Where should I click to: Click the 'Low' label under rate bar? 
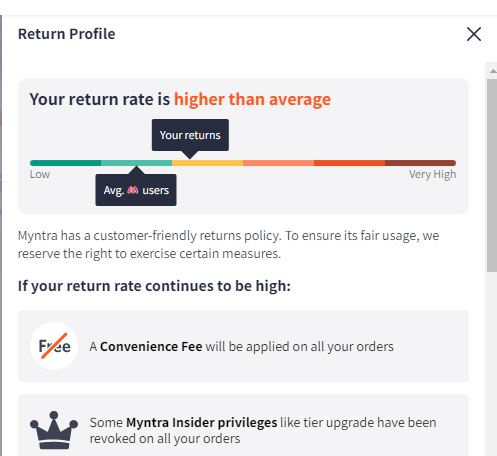(40, 174)
